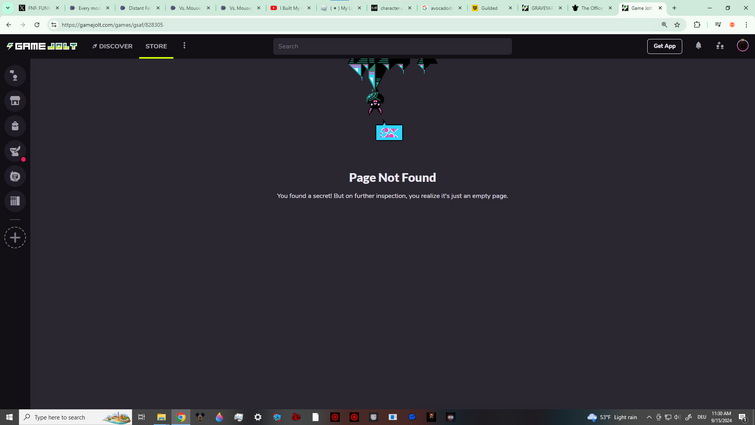Switch to the avocado Google tab
The width and height of the screenshot is (755, 425).
point(442,8)
